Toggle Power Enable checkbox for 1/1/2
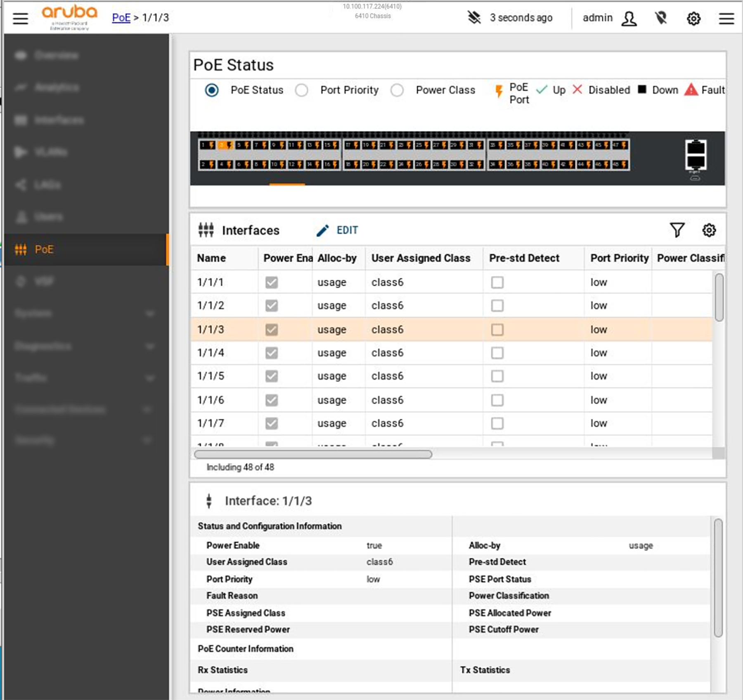Viewport: 743px width, 700px height. pos(272,306)
